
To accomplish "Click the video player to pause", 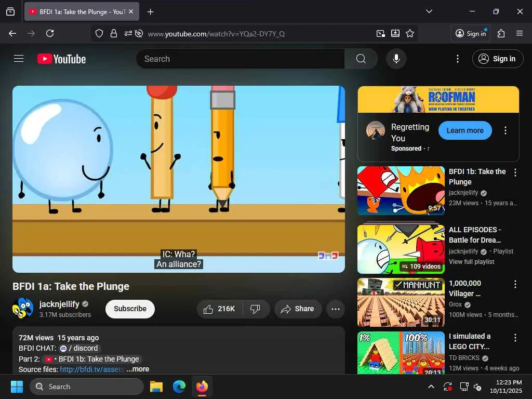I will [x=179, y=179].
